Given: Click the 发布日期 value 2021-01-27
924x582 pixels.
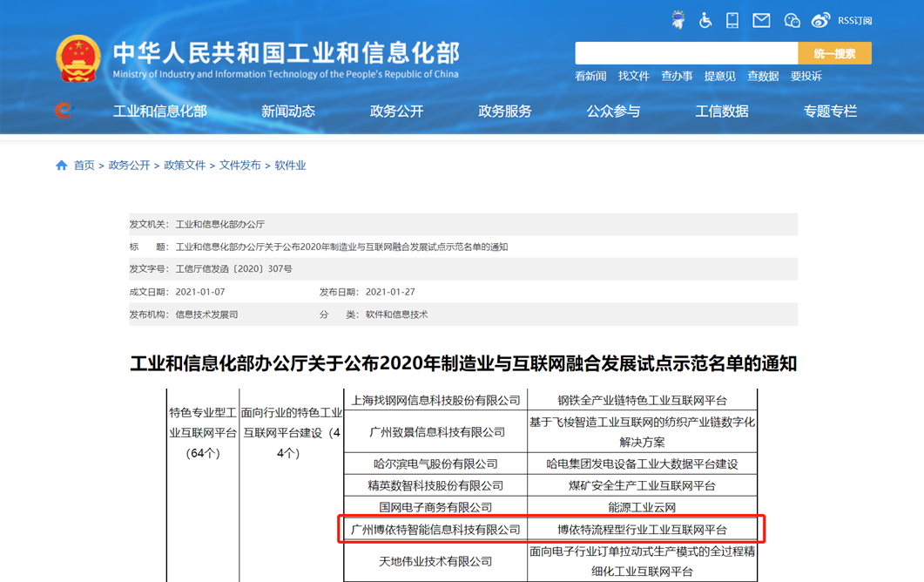Looking at the screenshot, I should coord(390,292).
